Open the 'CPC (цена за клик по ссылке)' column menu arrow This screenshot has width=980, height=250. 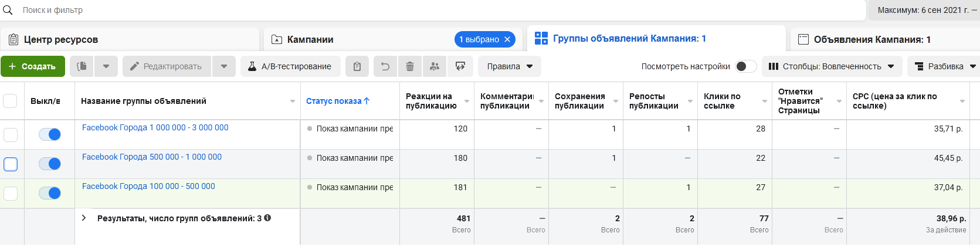tap(962, 101)
